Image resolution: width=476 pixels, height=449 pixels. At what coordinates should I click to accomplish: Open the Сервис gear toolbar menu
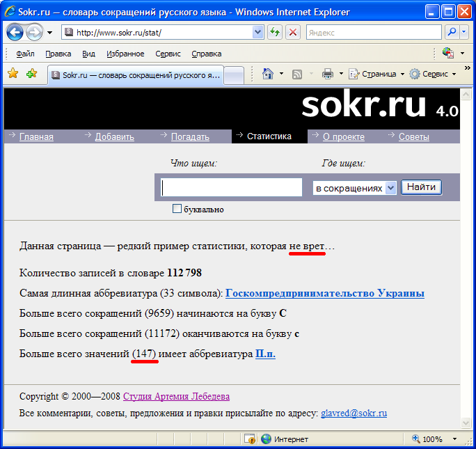(x=433, y=74)
